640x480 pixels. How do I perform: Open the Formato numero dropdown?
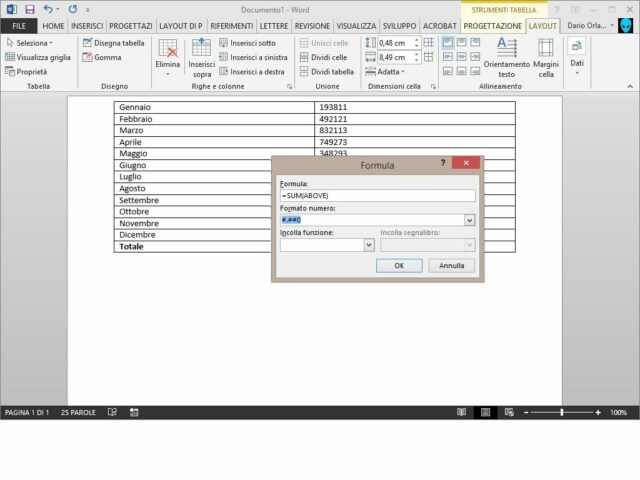(469, 220)
